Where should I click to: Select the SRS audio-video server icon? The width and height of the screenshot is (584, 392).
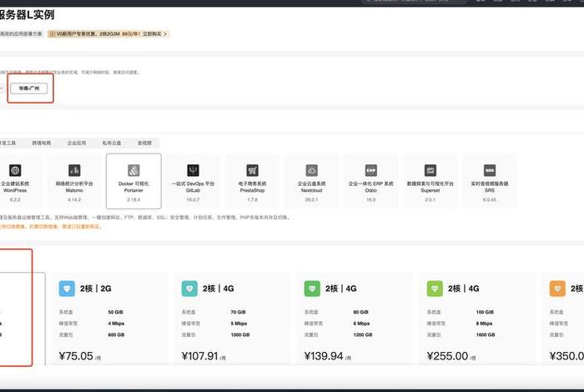point(490,170)
